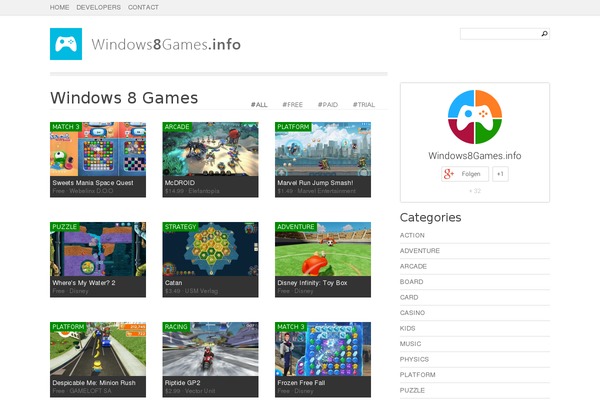Click the colorful gamepad profile badge
This screenshot has width=600, height=400.
click(x=475, y=117)
